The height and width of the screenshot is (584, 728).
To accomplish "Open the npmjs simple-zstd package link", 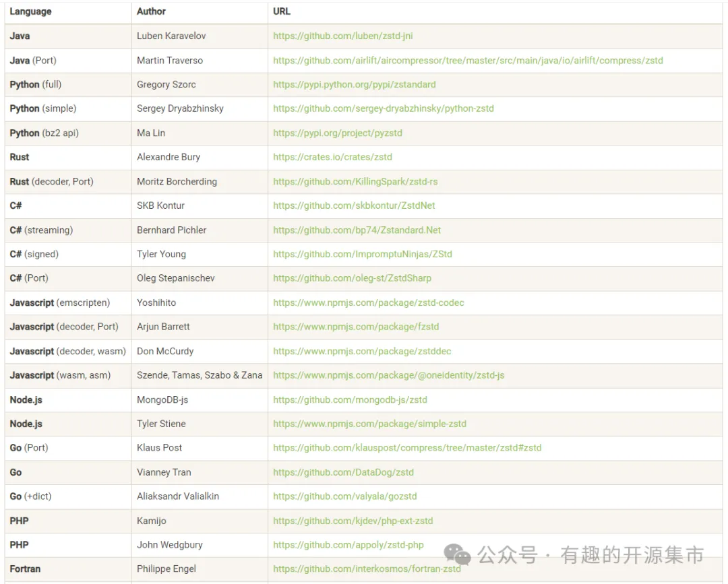I will click(x=369, y=424).
